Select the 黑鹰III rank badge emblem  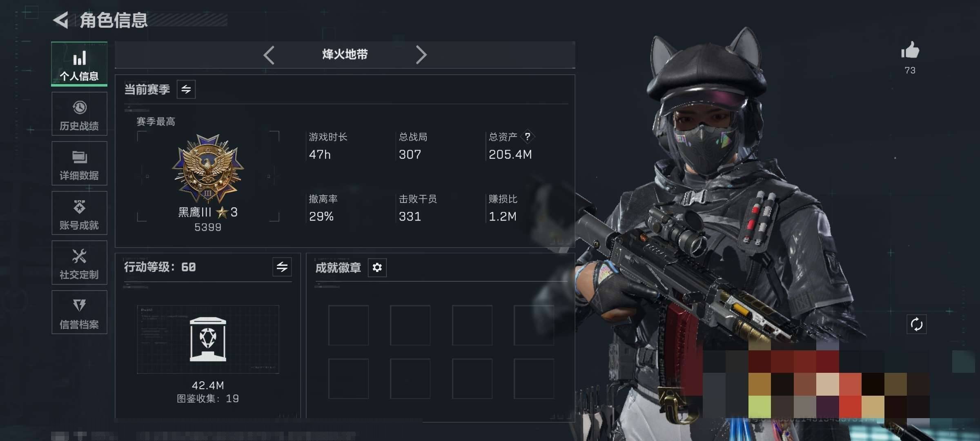coord(208,169)
